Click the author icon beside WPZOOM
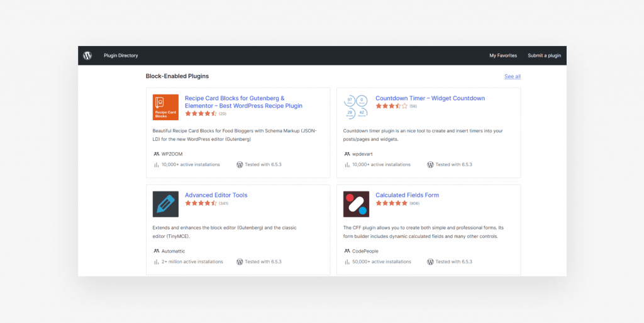The width and height of the screenshot is (644, 323). point(157,154)
